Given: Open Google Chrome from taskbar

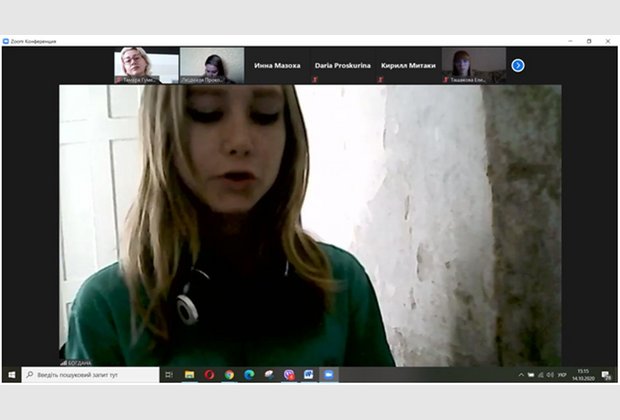Looking at the screenshot, I should point(229,375).
